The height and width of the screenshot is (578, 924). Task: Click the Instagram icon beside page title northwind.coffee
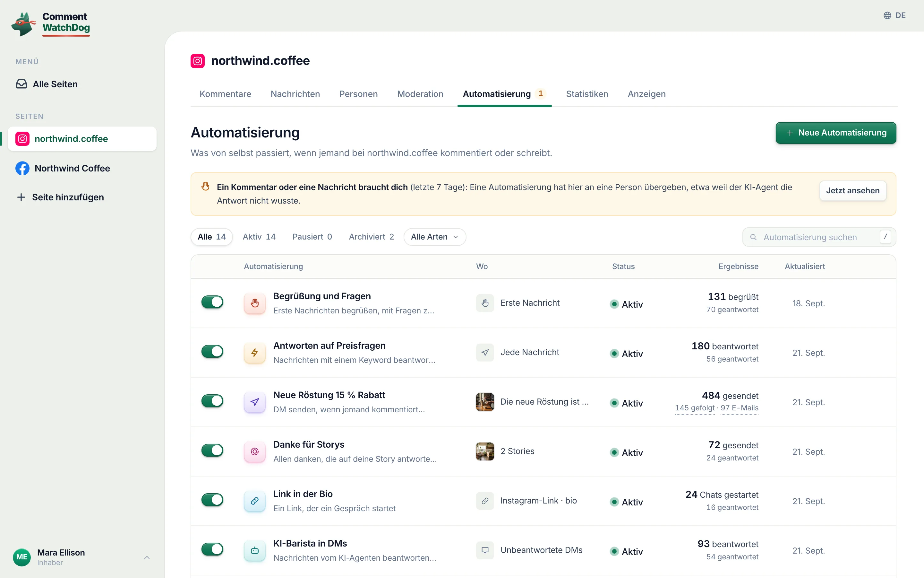(x=197, y=61)
